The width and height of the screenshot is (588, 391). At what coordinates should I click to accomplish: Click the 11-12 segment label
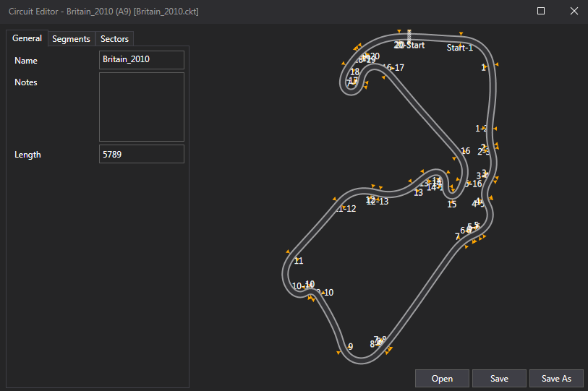click(x=346, y=209)
